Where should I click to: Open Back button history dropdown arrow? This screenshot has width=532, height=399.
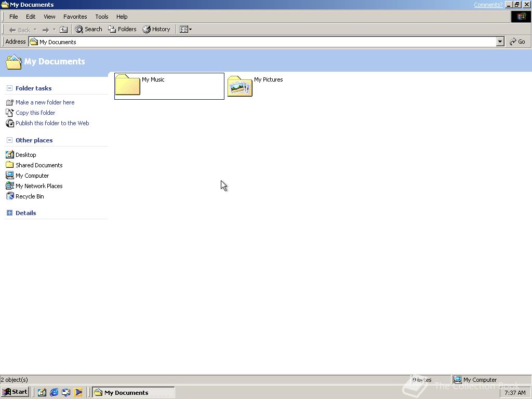(x=35, y=30)
